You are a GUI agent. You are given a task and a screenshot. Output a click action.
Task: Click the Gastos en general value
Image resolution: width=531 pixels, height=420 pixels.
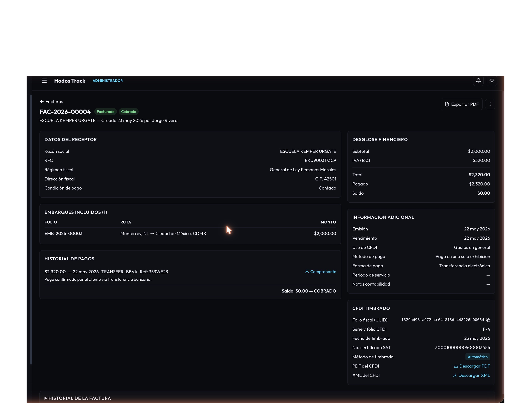point(472,247)
